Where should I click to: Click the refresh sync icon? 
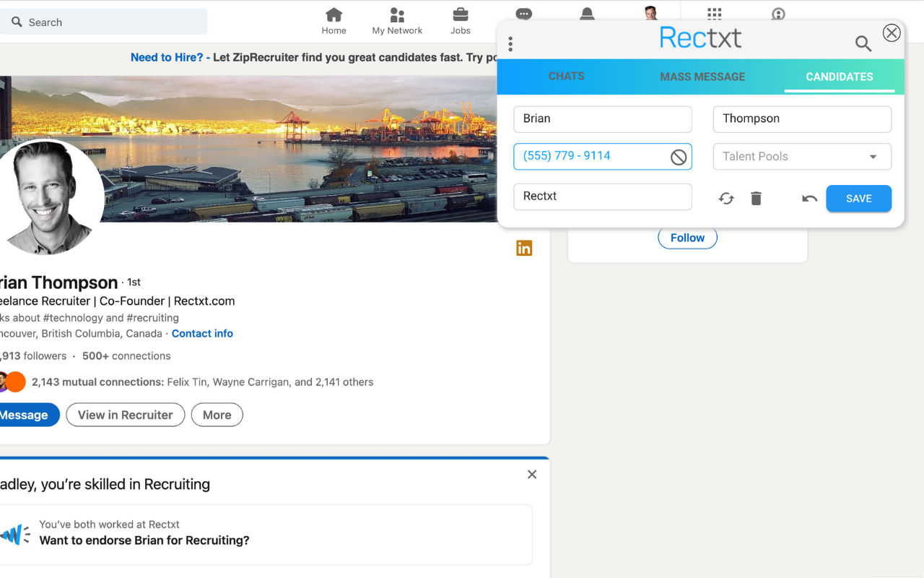pos(726,199)
